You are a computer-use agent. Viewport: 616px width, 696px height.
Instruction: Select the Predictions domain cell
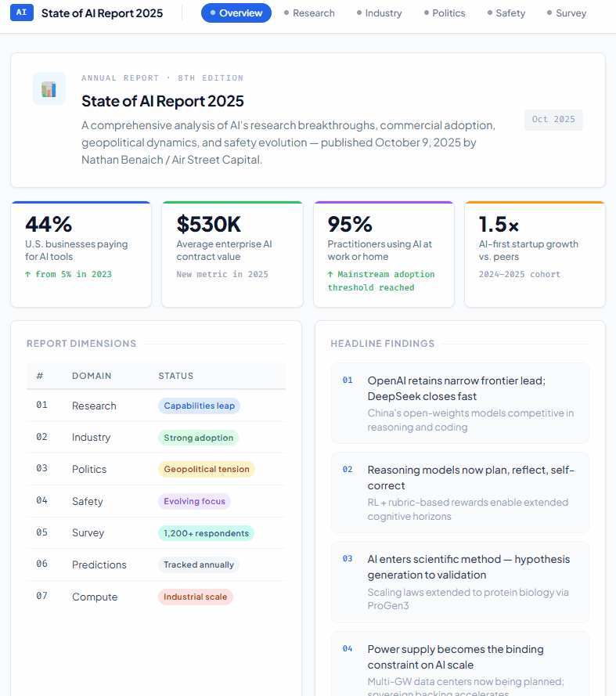click(x=99, y=564)
